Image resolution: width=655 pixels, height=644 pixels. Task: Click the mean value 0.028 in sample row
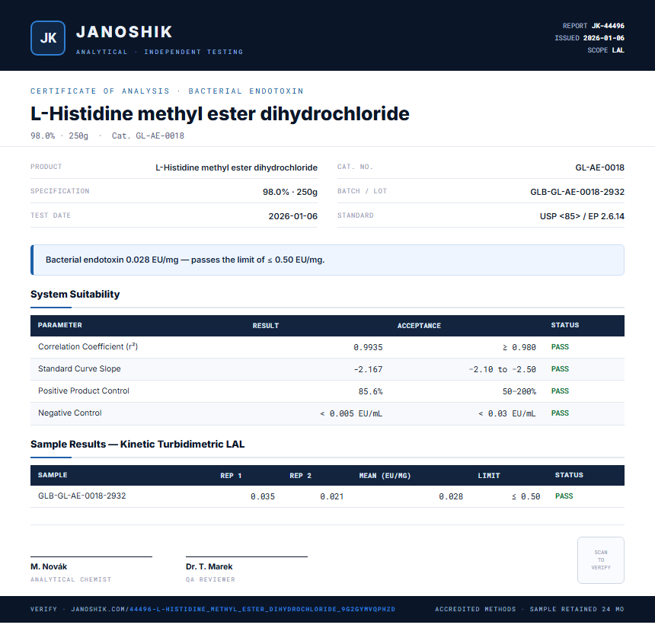tap(451, 496)
